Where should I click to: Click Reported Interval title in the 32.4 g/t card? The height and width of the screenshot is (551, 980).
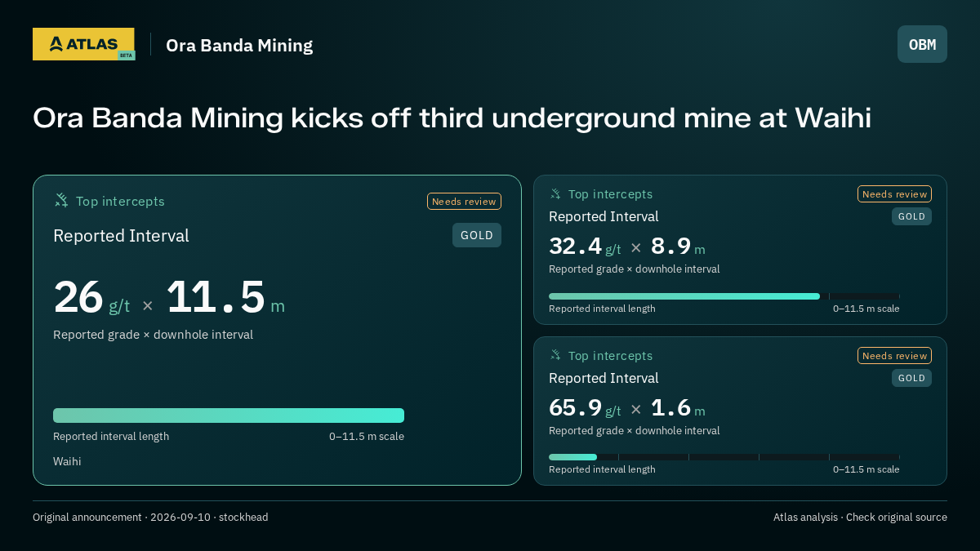(604, 216)
